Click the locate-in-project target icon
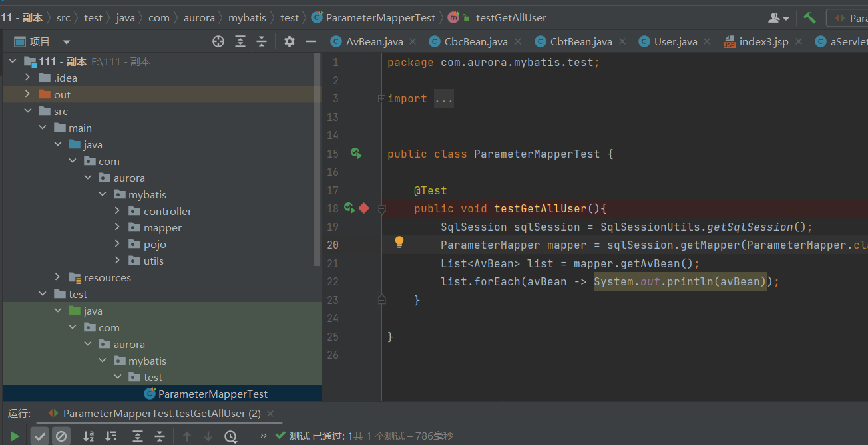Viewport: 868px width, 445px height. pos(218,41)
